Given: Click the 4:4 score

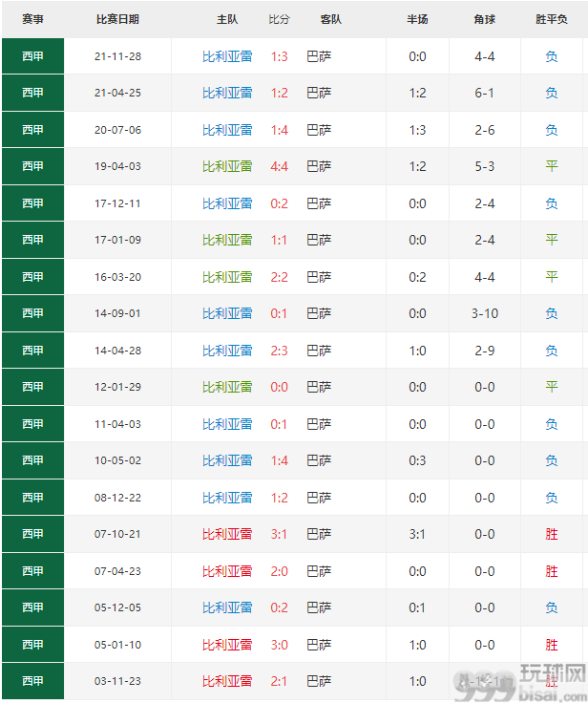Looking at the screenshot, I should [279, 166].
